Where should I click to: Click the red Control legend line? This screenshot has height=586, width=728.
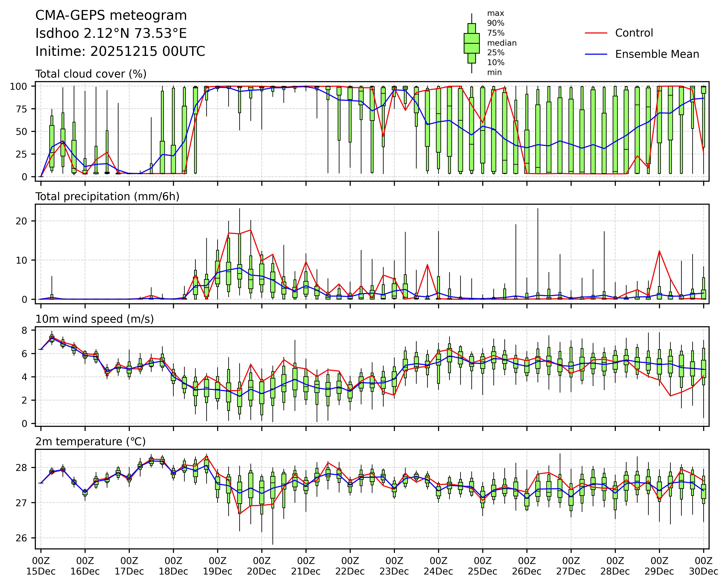coord(596,33)
